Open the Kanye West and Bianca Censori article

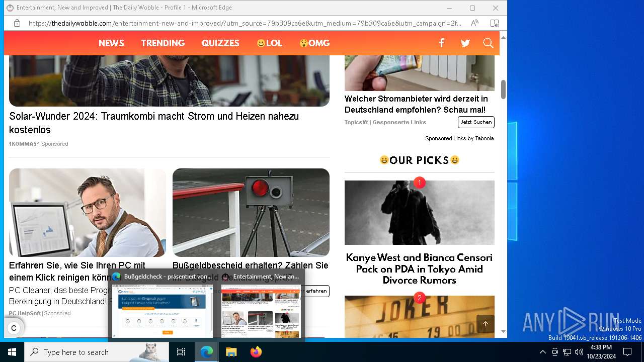(419, 269)
